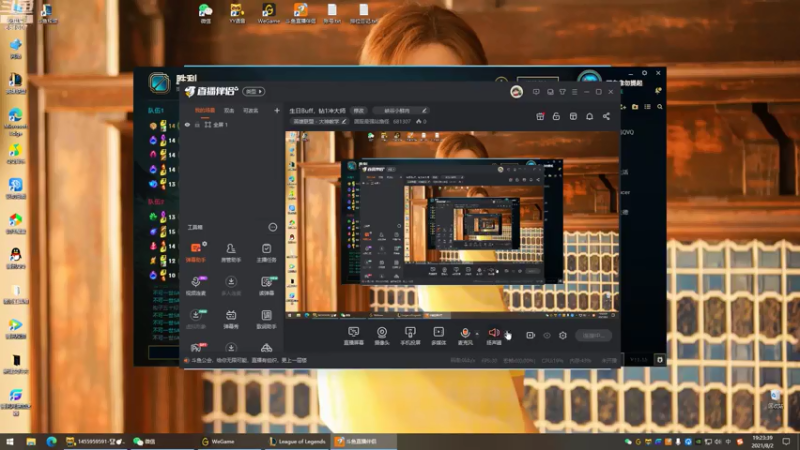This screenshot has width=800, height=450.
Task: Open the record video icon beside speaker
Action: click(531, 335)
